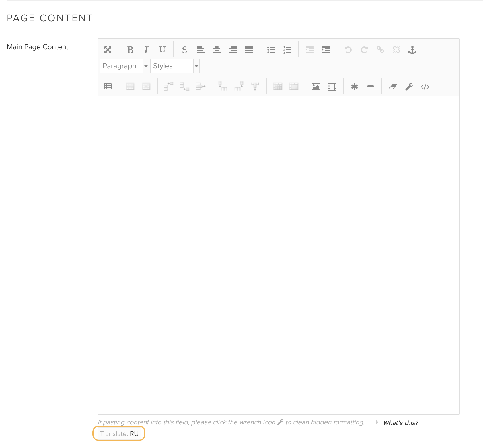Increase indent of paragraph
Image resolution: width=483 pixels, height=448 pixels.
[x=326, y=50]
